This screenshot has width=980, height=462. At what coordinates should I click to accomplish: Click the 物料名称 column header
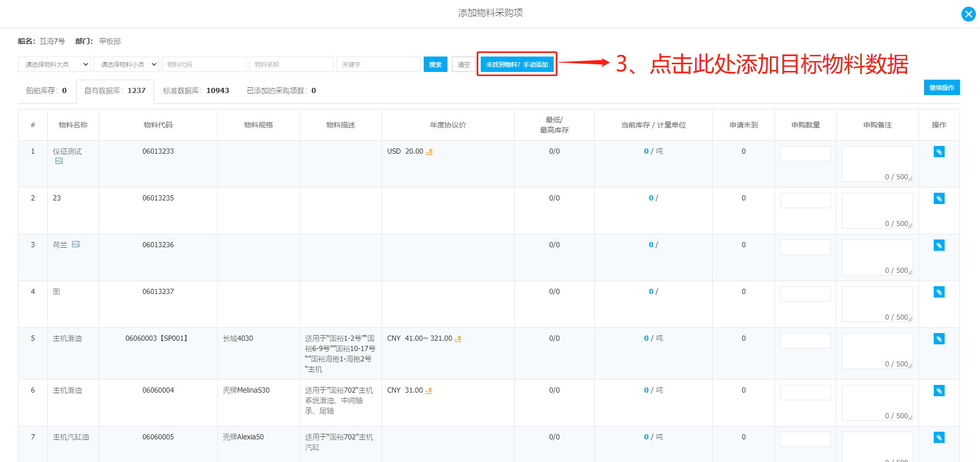coord(73,125)
